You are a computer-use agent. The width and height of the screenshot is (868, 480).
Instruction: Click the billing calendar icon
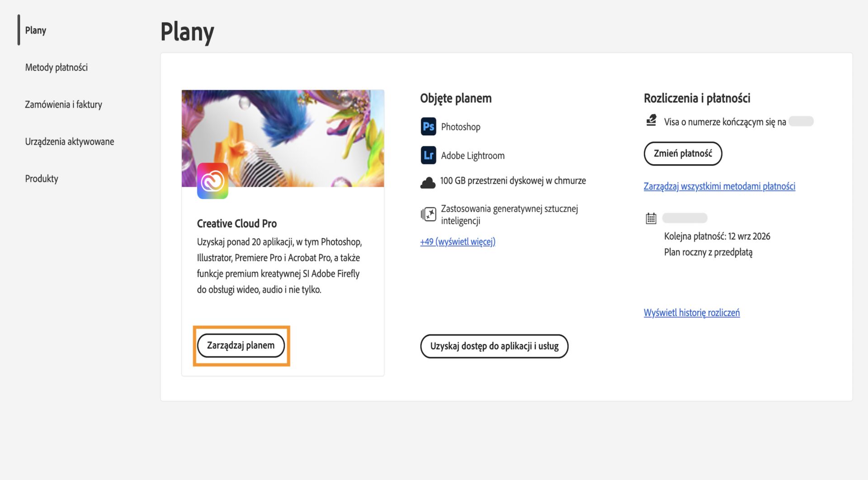pyautogui.click(x=651, y=219)
